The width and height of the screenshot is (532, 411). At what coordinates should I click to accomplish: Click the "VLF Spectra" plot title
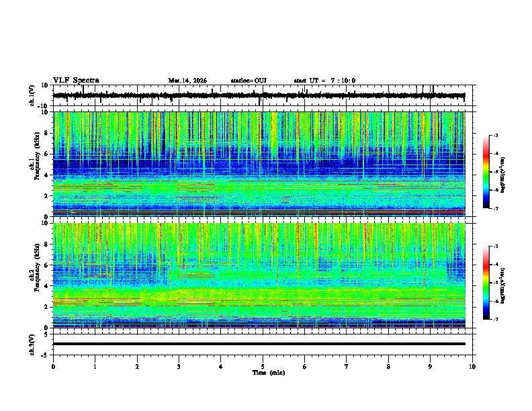pos(76,81)
